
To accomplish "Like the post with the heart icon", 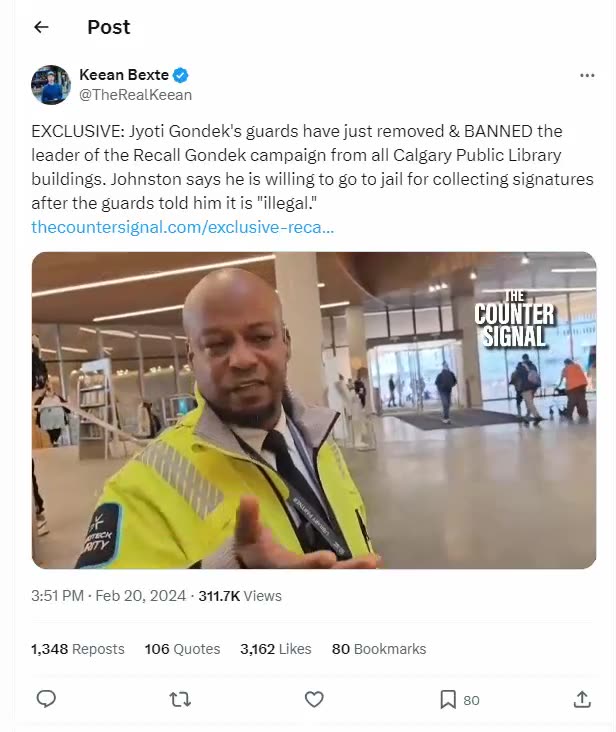I will [x=314, y=699].
